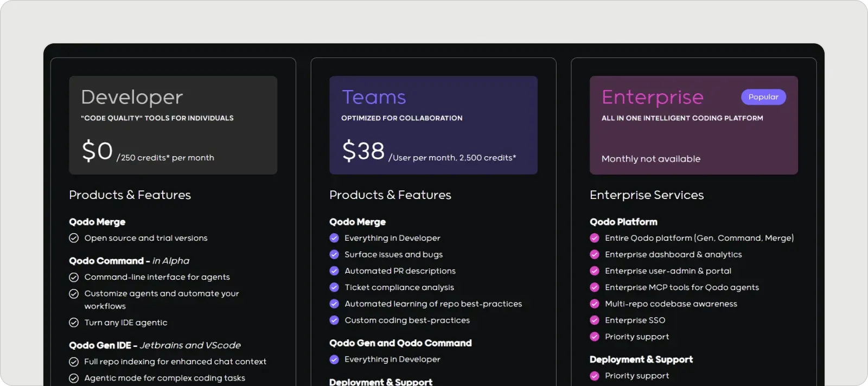Click the Enterprise plan title
Viewport: 868px width, 386px height.
pyautogui.click(x=653, y=98)
